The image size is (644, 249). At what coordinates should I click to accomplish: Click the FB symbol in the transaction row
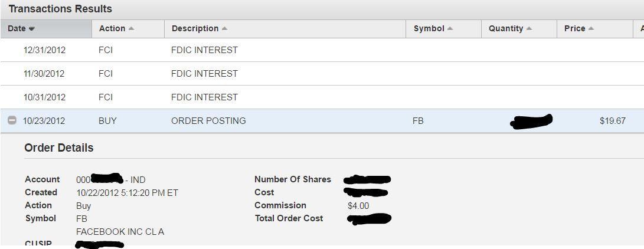[418, 121]
